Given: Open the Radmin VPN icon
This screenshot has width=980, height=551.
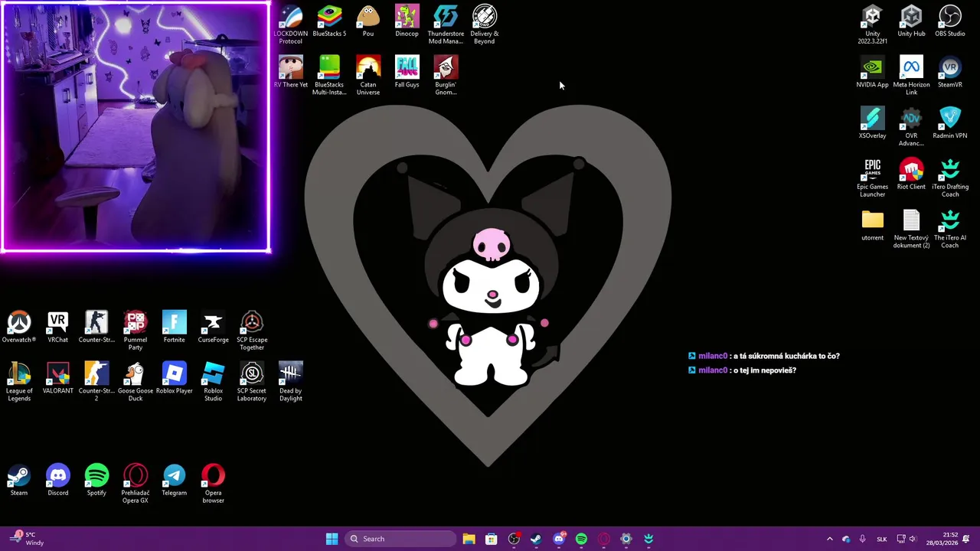Looking at the screenshot, I should click(x=950, y=122).
